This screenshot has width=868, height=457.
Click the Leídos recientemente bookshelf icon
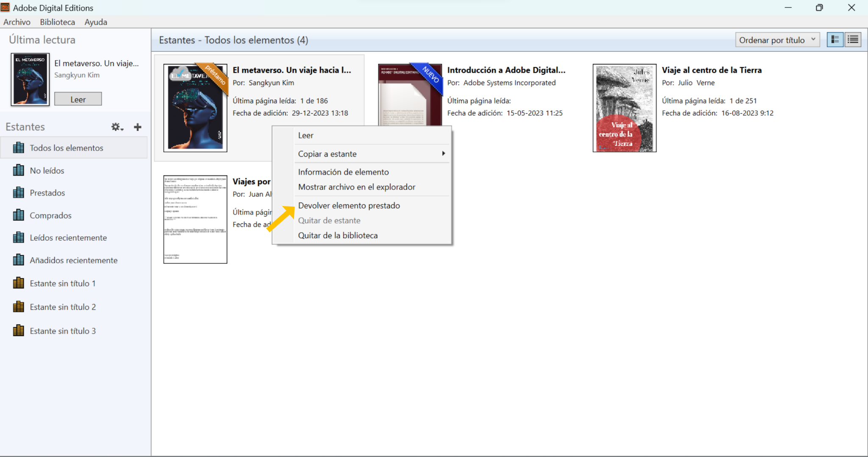click(x=19, y=237)
